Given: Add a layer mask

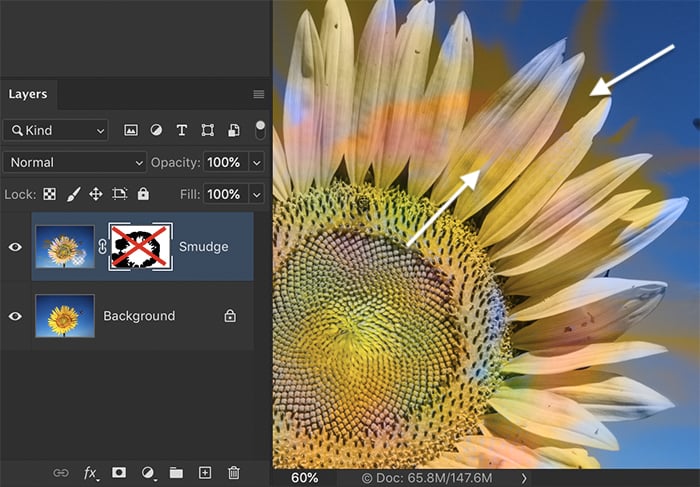Looking at the screenshot, I should coord(119,472).
